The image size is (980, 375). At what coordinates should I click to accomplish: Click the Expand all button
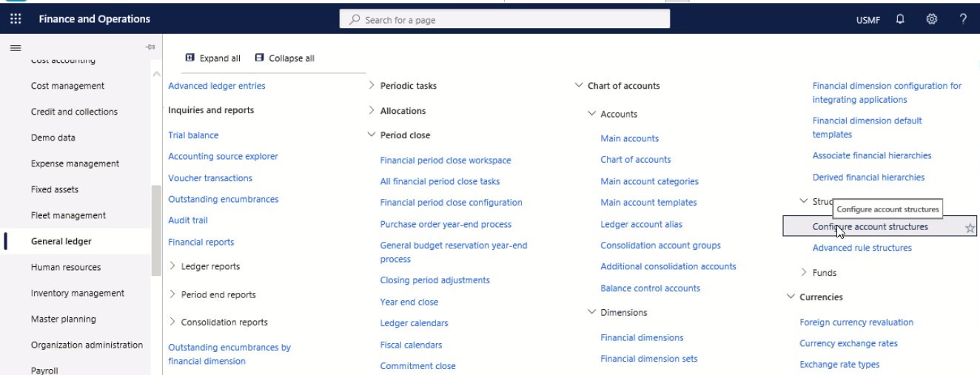coord(212,58)
